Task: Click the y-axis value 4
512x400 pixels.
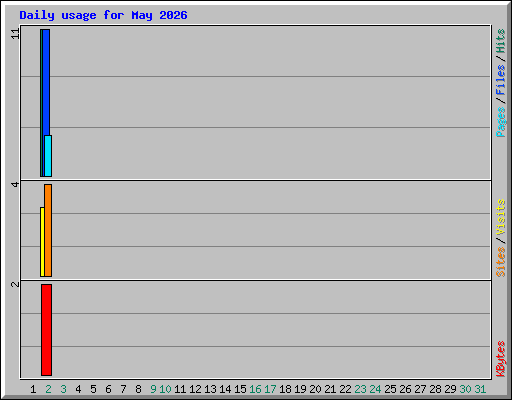Action: point(15,184)
